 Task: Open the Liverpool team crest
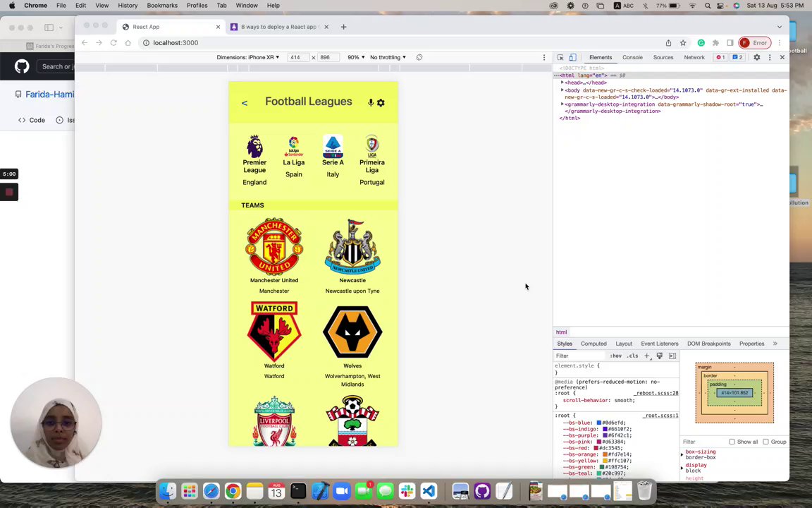[274, 421]
